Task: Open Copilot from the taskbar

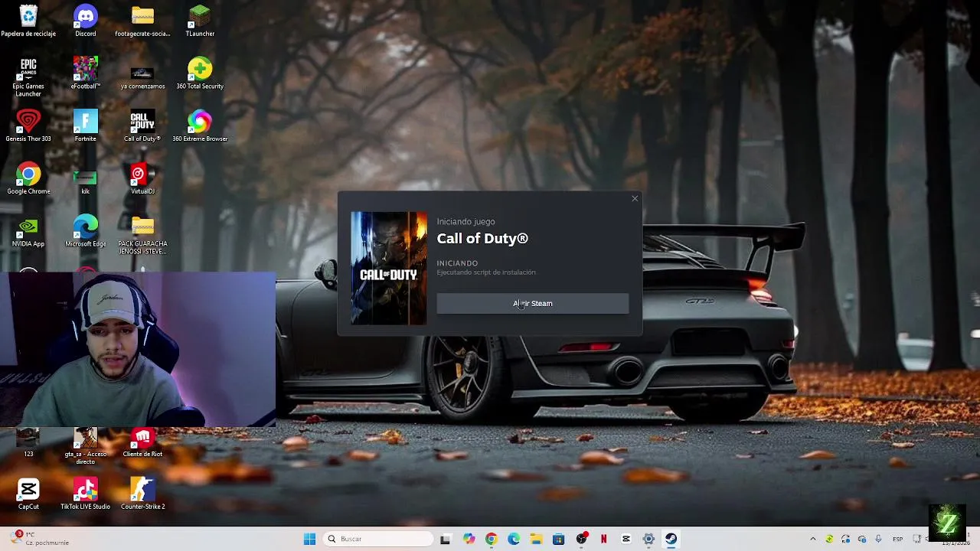Action: tap(469, 539)
